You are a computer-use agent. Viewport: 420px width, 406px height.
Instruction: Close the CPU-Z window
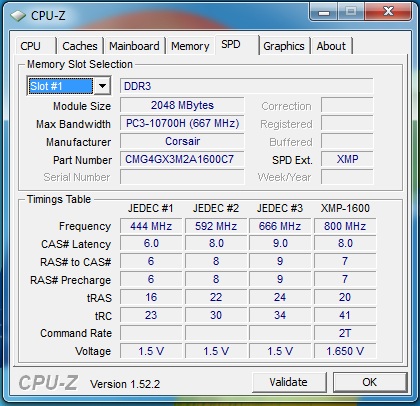[388, 12]
